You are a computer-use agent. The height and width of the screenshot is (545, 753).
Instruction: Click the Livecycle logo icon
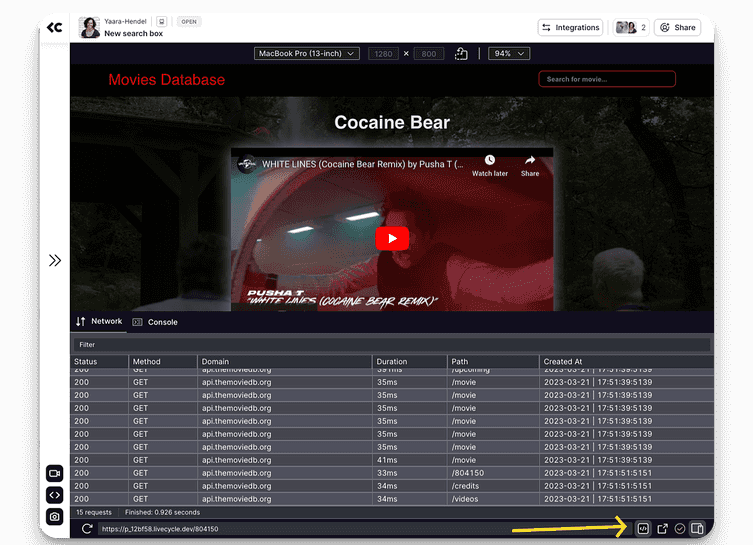54,27
